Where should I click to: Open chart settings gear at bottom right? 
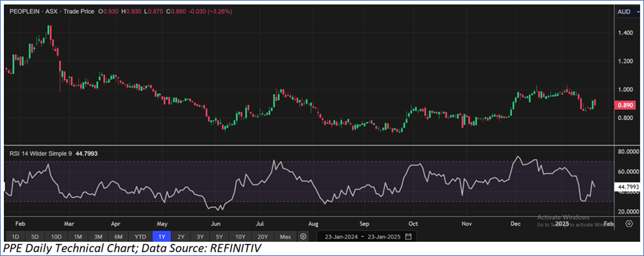pyautogui.click(x=629, y=224)
